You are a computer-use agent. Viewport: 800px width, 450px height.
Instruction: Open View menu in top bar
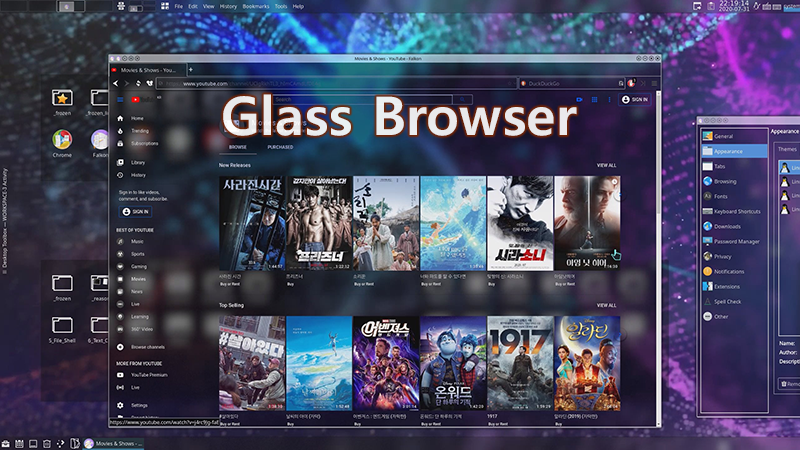click(x=209, y=6)
